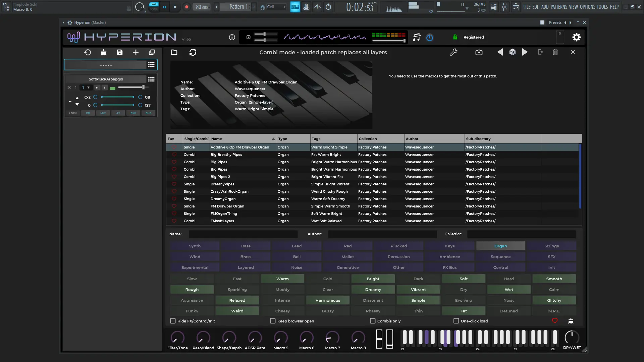Open the OPTIONS menu
Image resolution: width=644 pixels, height=362 pixels.
coord(588,7)
